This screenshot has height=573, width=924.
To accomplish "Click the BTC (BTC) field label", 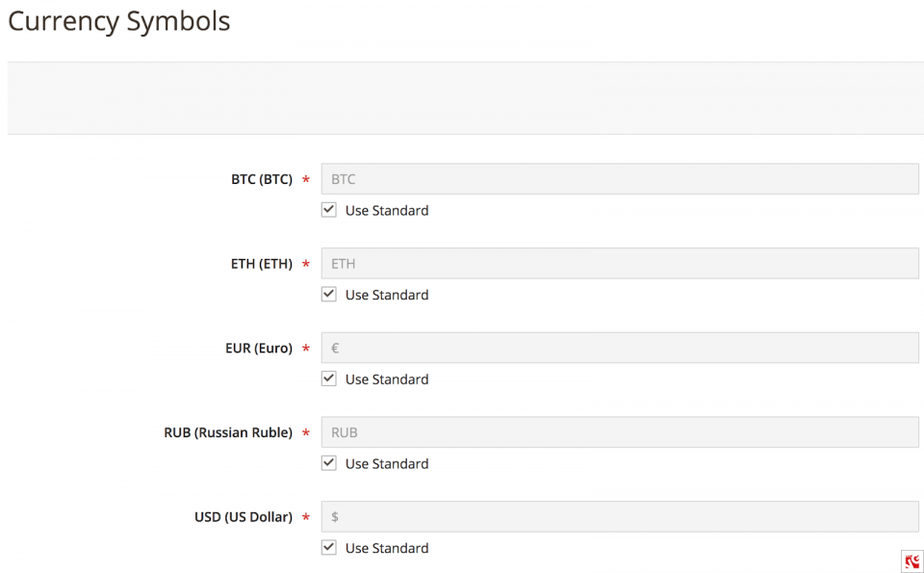I will point(261,178).
